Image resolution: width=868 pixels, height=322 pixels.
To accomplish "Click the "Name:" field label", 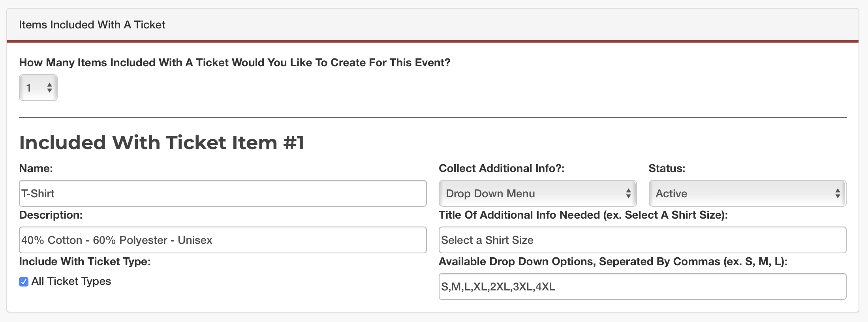I will [x=36, y=168].
